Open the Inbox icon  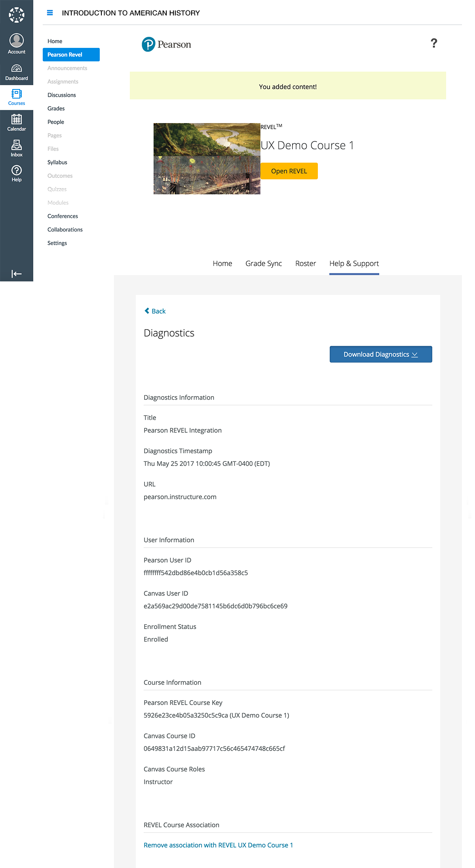point(17,148)
